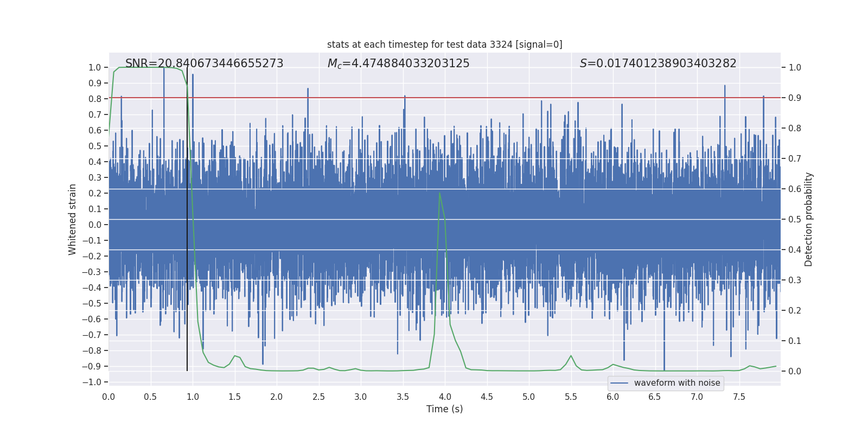868x434 pixels.
Task: Click the 7.5 tick label on time axis
Action: (739, 397)
